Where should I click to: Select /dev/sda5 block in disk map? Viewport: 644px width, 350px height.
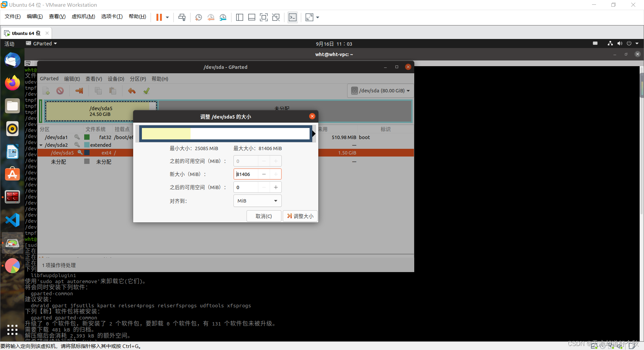coord(101,111)
